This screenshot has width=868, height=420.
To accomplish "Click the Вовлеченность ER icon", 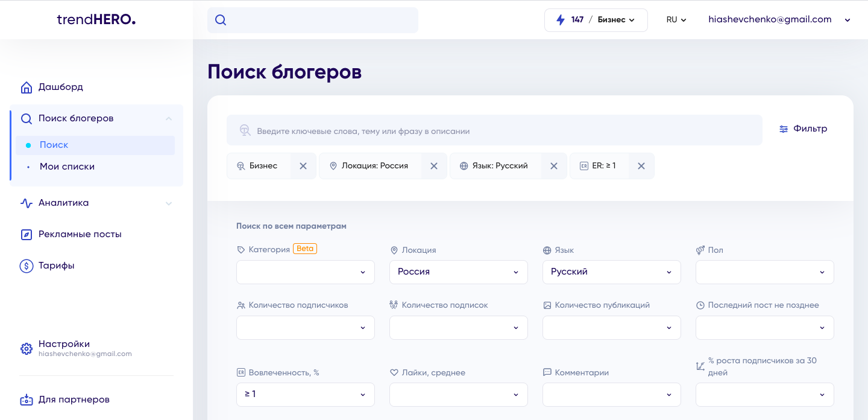I will click(x=241, y=373).
